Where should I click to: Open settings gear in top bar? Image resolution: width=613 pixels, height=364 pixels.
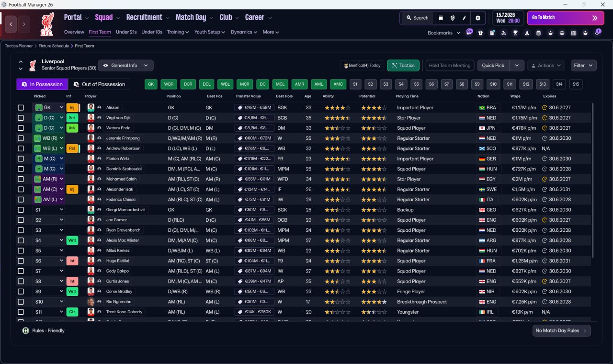477,18
